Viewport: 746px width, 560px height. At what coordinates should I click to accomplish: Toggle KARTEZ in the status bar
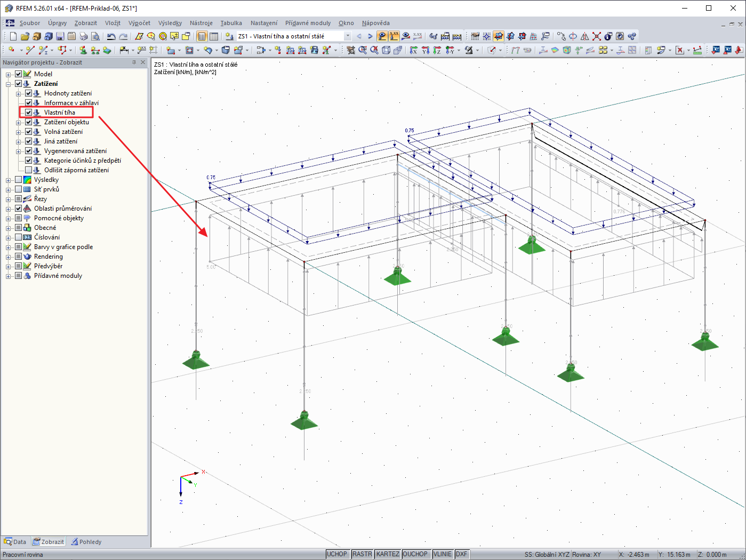tap(388, 554)
